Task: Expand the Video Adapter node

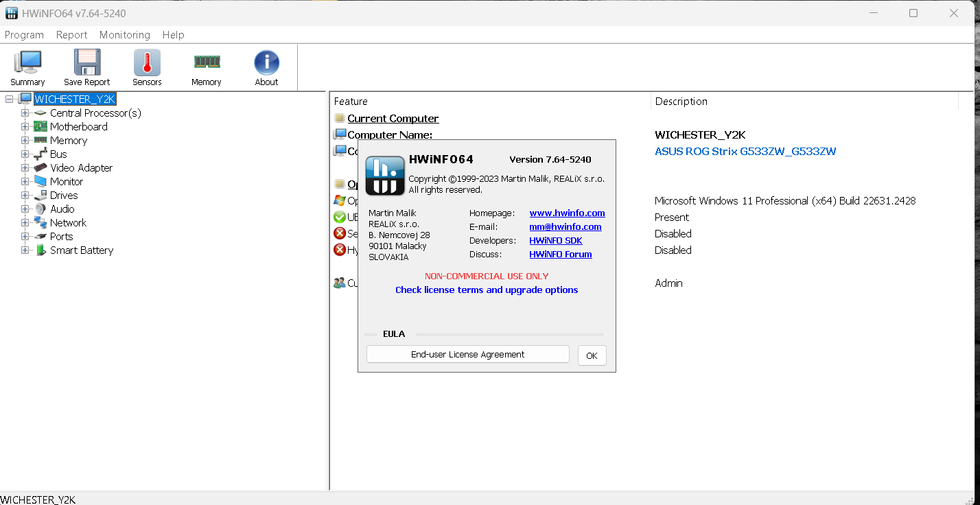Action: [x=25, y=168]
